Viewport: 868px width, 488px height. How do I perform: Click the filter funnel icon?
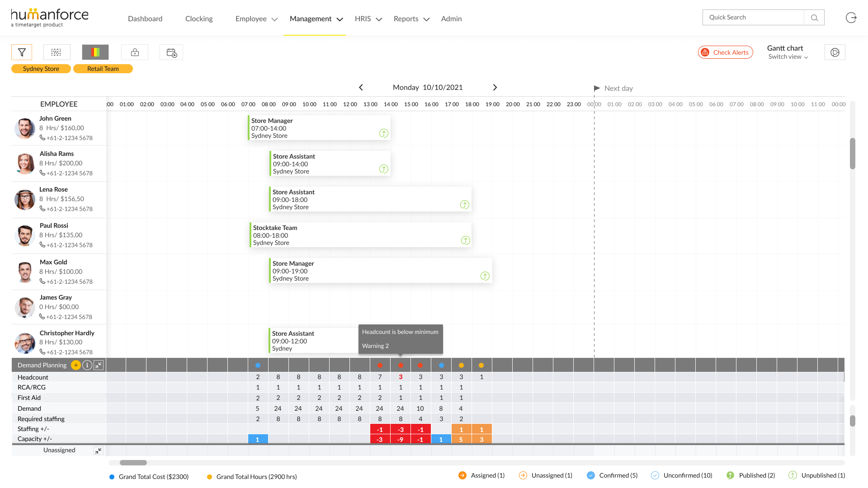coord(22,52)
